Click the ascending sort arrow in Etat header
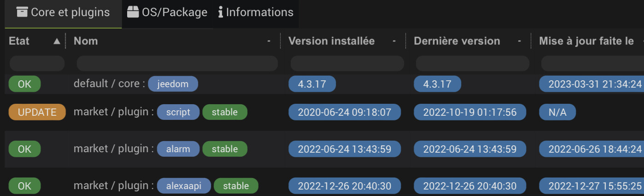The height and width of the screenshot is (196, 644). coord(57,41)
